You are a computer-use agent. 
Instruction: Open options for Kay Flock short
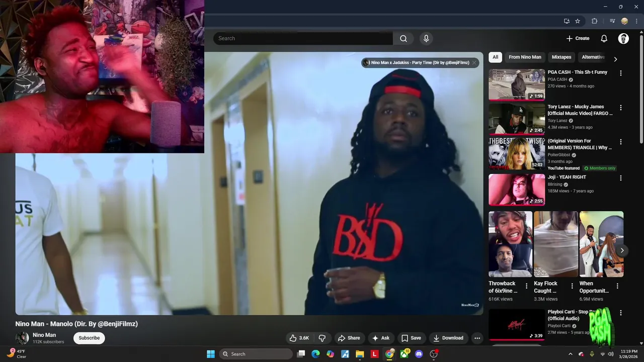(x=572, y=286)
